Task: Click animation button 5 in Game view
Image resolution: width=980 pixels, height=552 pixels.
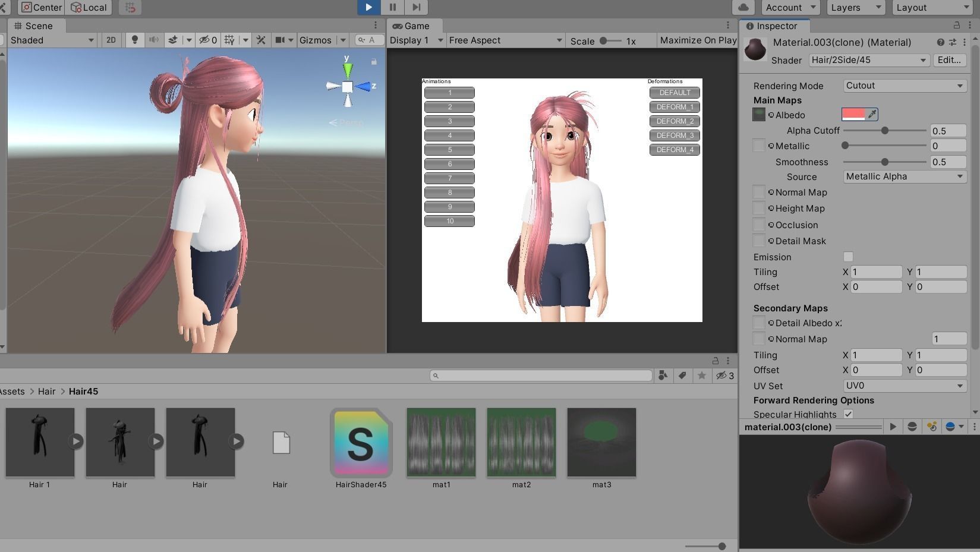Action: pos(449,150)
